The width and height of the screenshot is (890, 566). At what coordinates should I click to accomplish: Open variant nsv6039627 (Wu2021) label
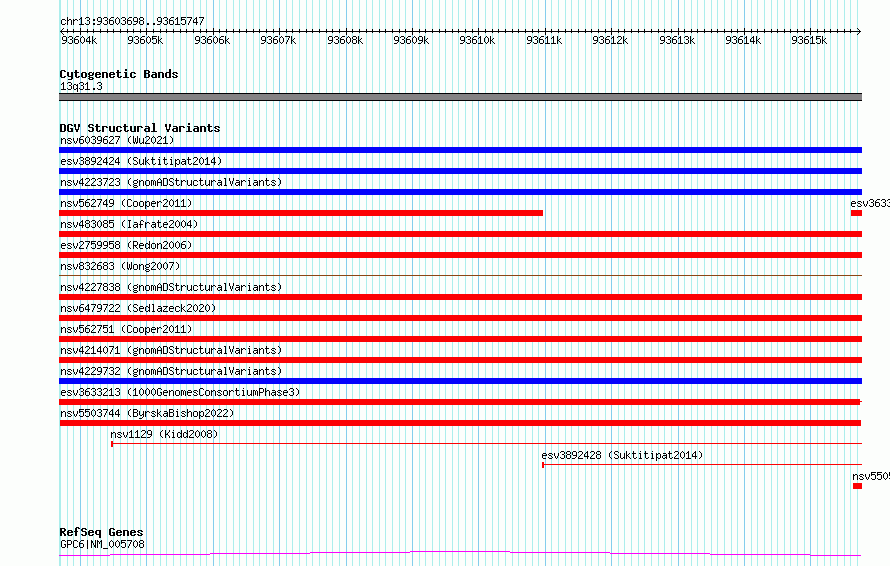tap(117, 140)
